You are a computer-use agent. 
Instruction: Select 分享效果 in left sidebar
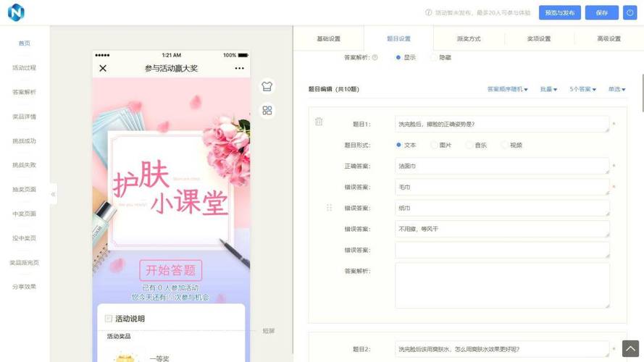tap(24, 287)
